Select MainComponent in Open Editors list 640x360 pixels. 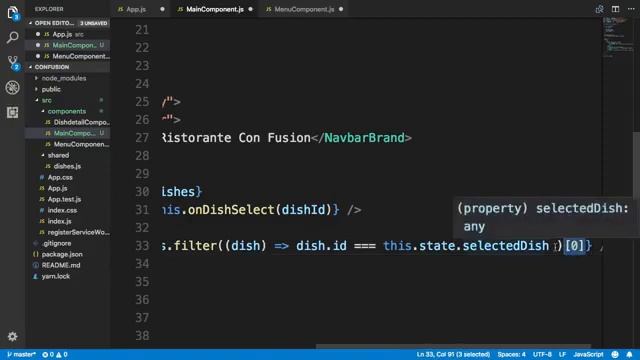(67, 45)
